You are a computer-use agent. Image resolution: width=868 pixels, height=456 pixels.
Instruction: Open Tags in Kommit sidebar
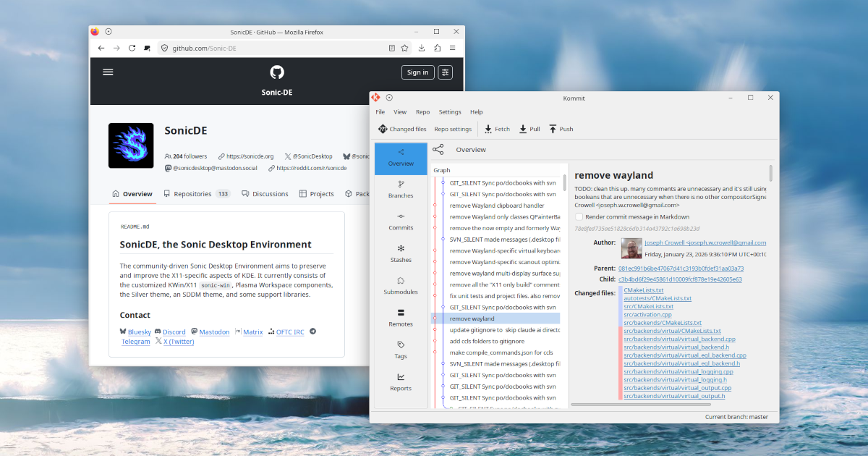(401, 350)
